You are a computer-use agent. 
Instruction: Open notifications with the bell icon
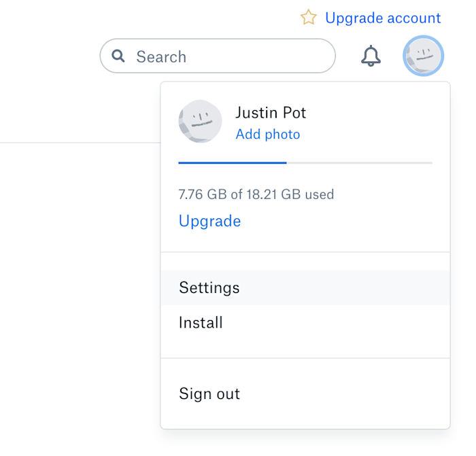[x=371, y=56]
